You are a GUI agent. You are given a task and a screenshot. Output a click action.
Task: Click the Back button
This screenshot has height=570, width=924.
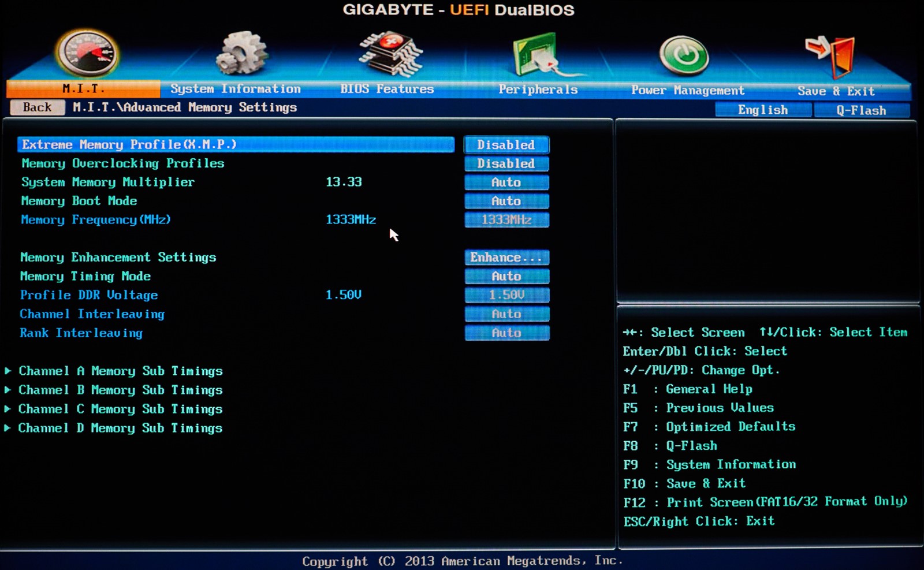tap(38, 107)
